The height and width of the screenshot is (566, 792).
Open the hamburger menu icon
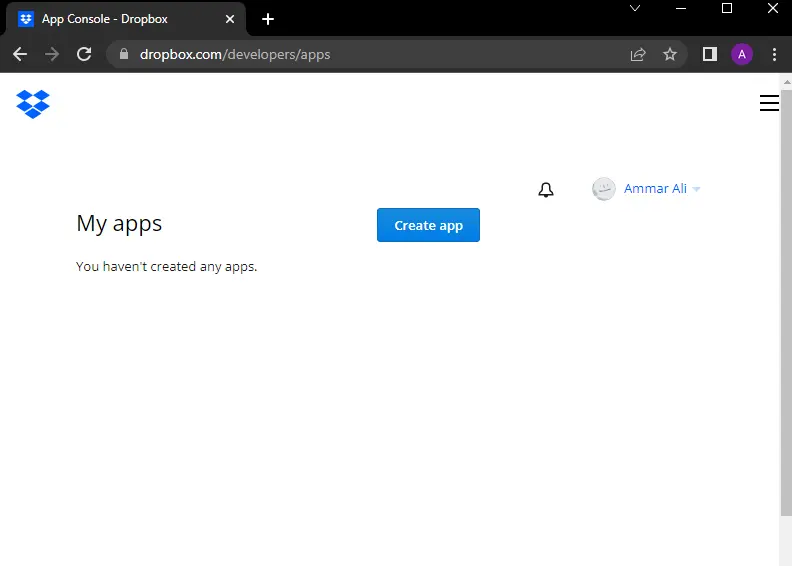coord(769,103)
